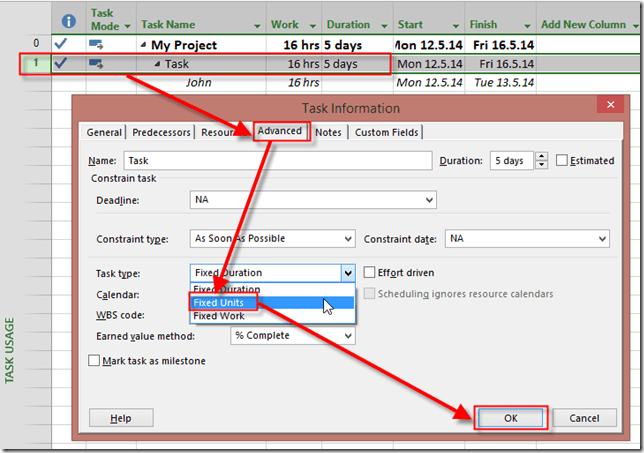
Task: Click the info indicator column header icon
Action: (68, 19)
